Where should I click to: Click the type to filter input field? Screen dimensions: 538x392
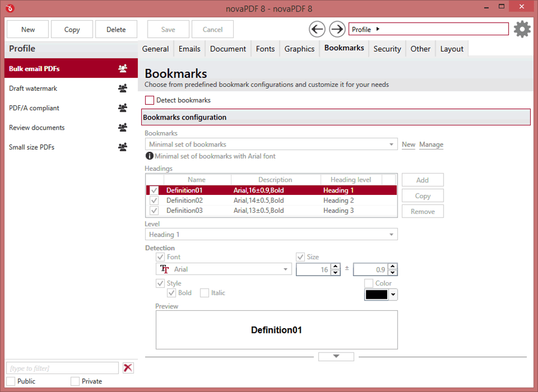click(x=62, y=368)
